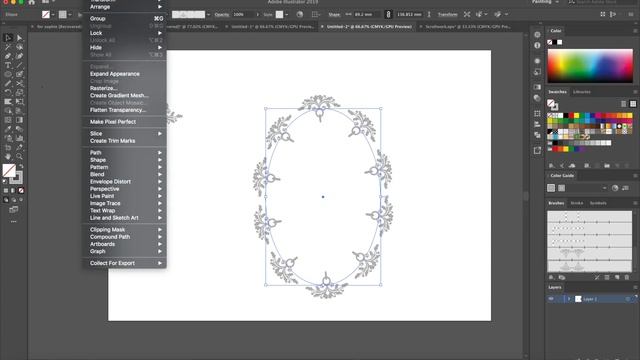Choose Make Pixel Perfect menu item
640x360 pixels.
pos(124,122)
